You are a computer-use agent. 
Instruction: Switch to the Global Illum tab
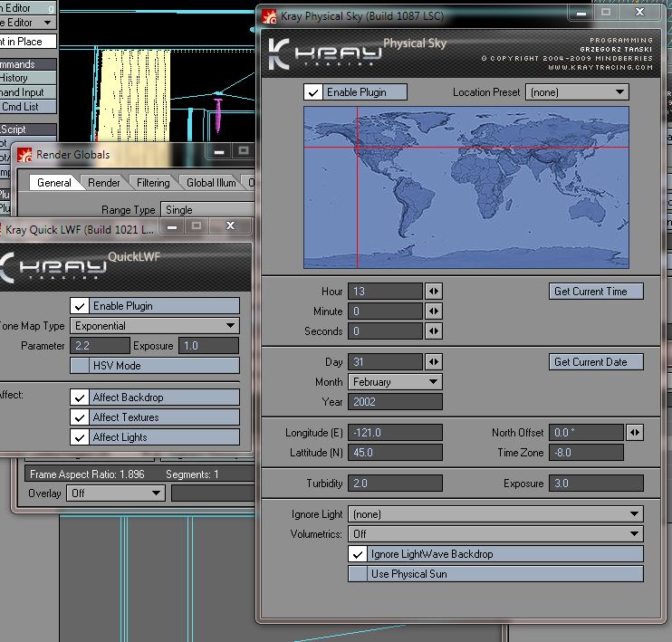pos(211,183)
